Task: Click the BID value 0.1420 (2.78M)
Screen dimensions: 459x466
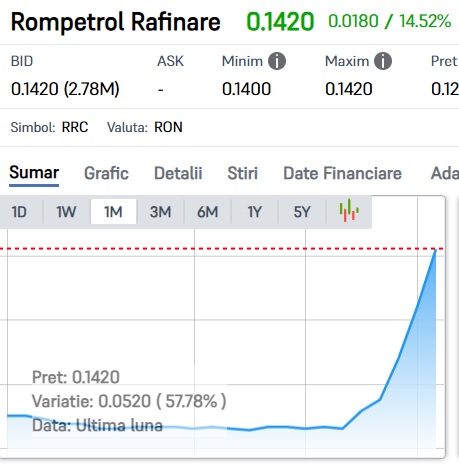Action: point(65,89)
